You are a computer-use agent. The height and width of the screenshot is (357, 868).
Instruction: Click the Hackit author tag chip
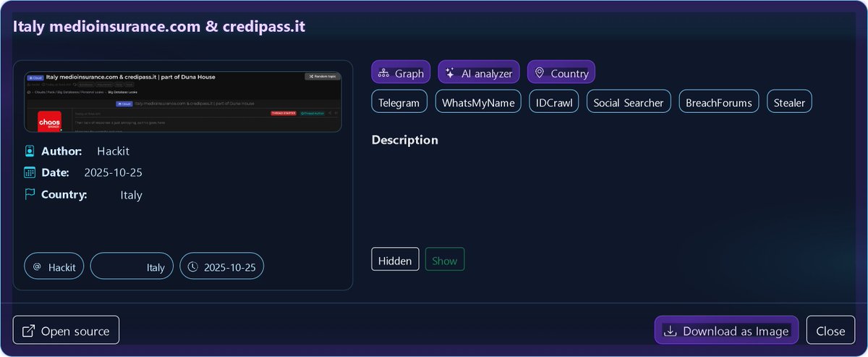pyautogui.click(x=54, y=266)
